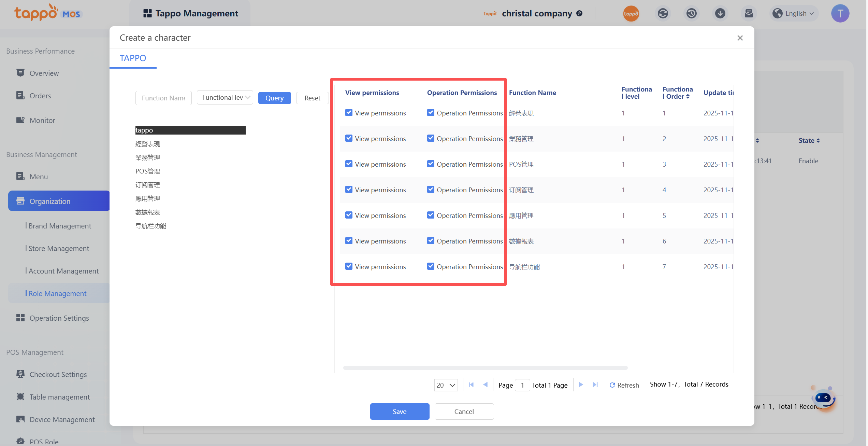Expand the English language selector
The width and height of the screenshot is (868, 446).
pyautogui.click(x=795, y=14)
